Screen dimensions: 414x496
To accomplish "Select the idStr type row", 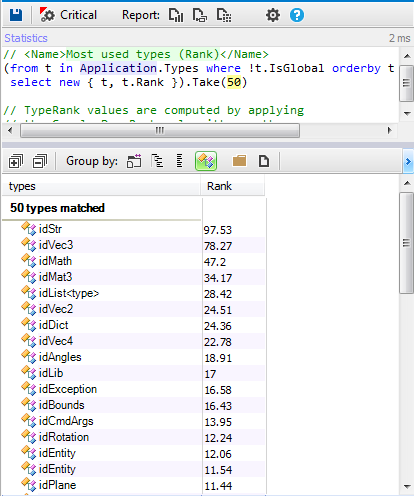I will [134, 229].
